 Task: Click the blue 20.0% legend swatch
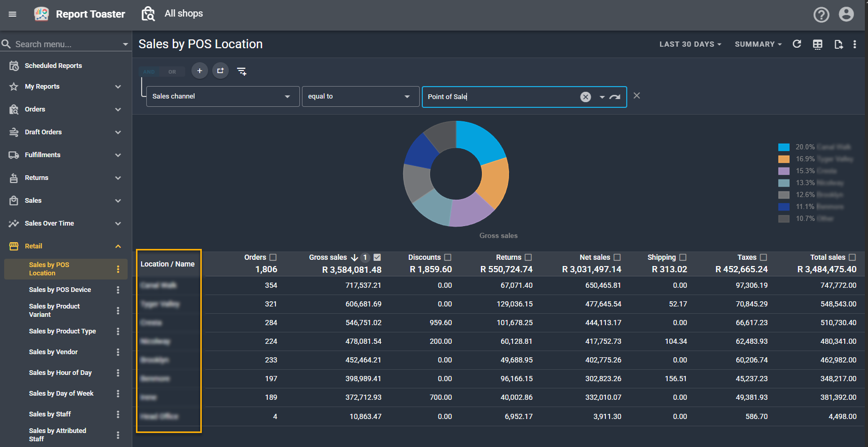click(783, 147)
